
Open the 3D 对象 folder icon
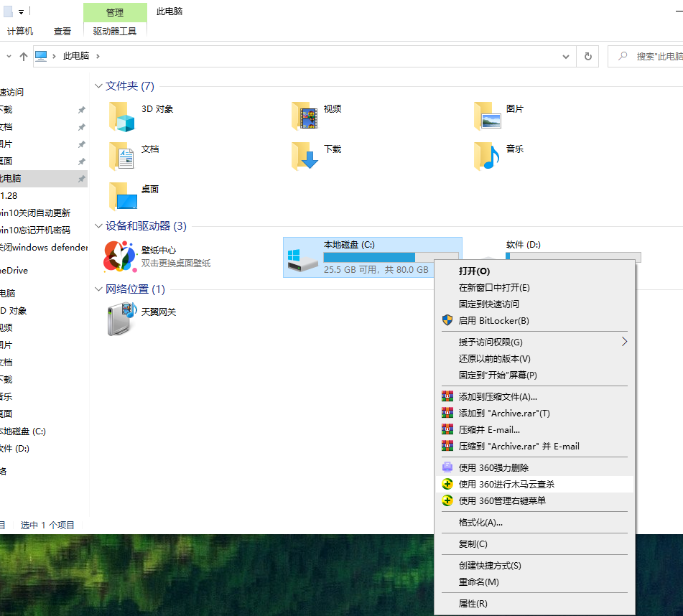pyautogui.click(x=122, y=116)
